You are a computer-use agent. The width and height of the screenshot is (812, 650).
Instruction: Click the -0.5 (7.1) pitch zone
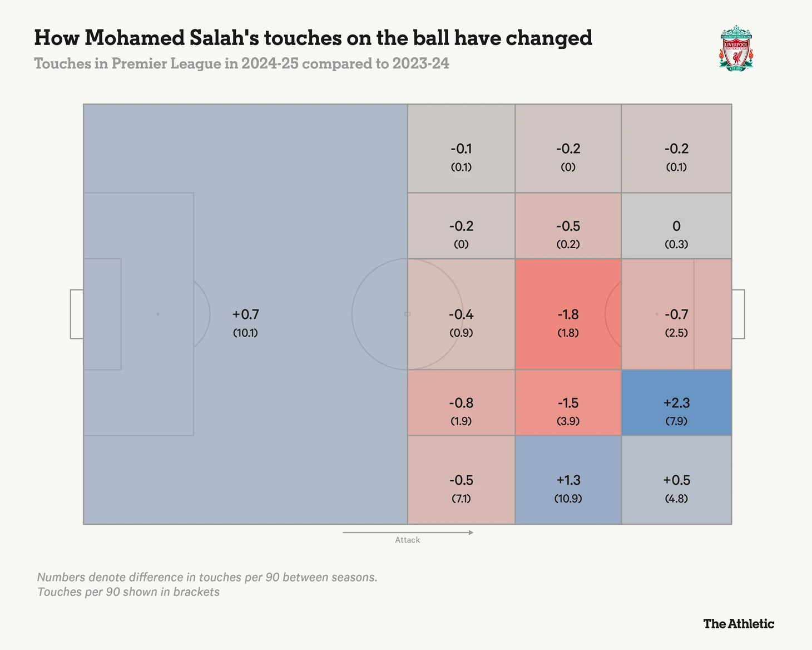[461, 480]
